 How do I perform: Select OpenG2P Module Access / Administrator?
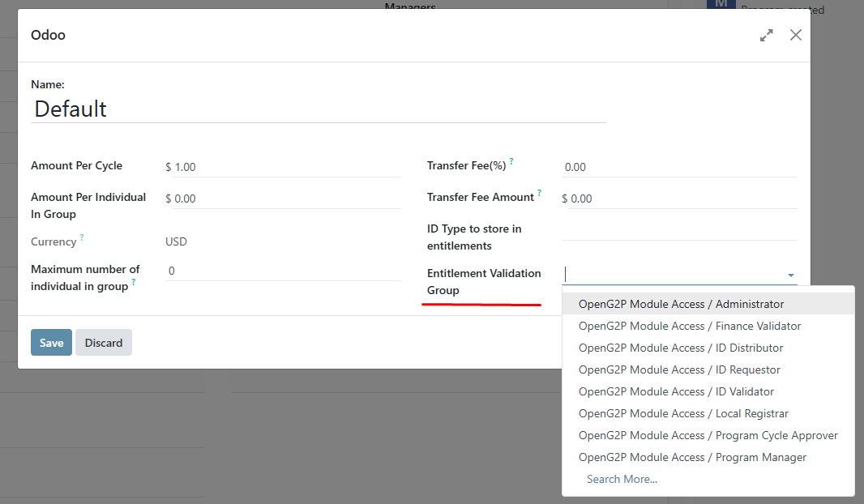click(x=681, y=304)
